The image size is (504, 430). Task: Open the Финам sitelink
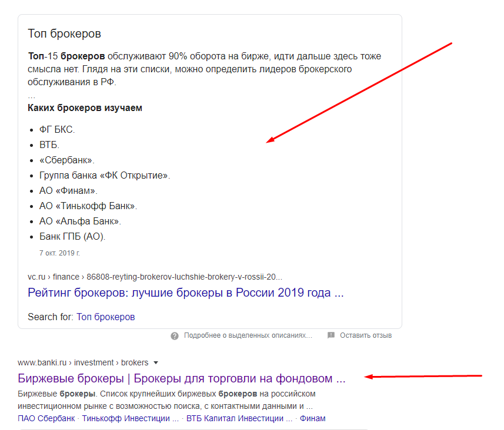(313, 418)
